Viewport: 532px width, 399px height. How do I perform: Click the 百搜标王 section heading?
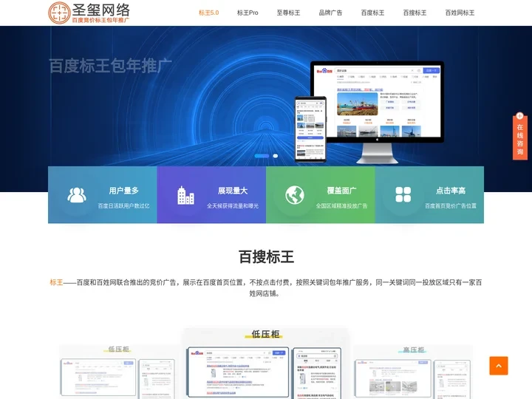click(266, 257)
